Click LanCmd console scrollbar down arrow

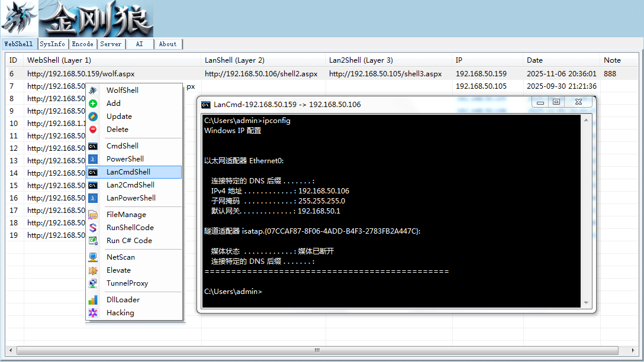point(586,303)
